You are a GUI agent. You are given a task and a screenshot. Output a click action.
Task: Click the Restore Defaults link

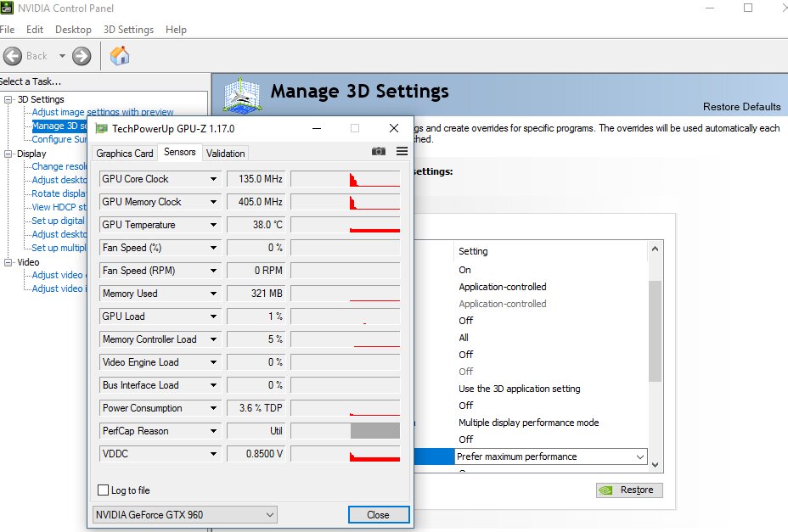click(742, 107)
